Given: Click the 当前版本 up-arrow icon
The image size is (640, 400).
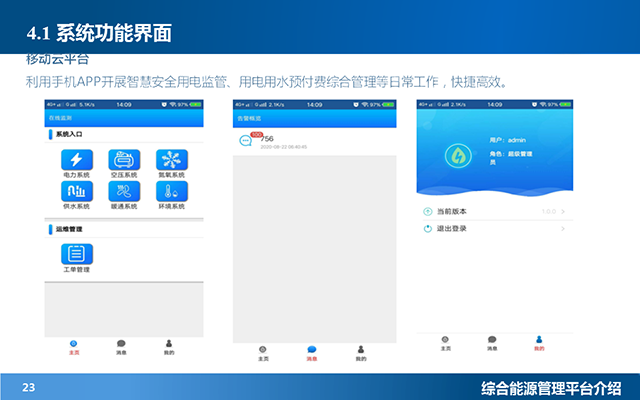Looking at the screenshot, I should pos(428,211).
